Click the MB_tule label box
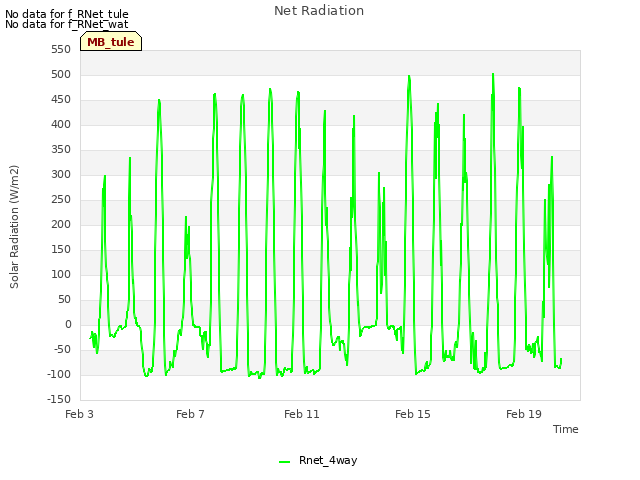640x480 pixels. coord(111,41)
